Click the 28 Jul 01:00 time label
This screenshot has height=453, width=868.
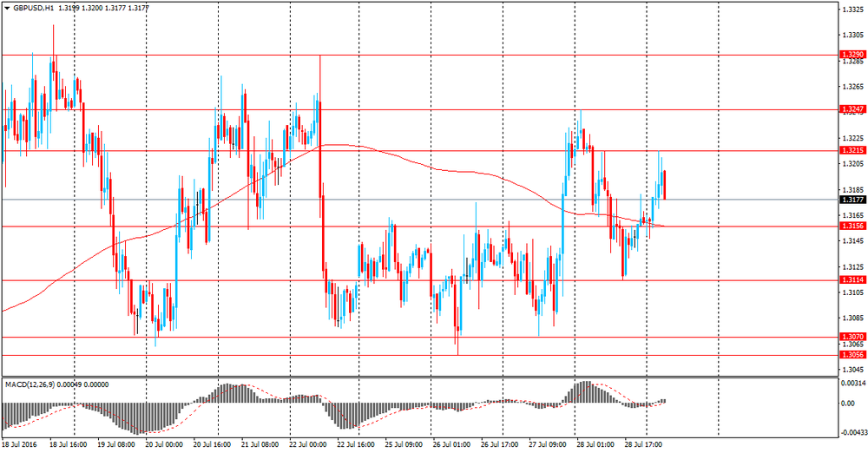[595, 444]
